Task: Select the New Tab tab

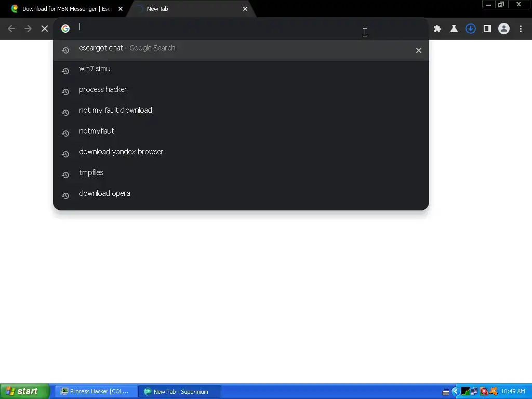Action: (x=192, y=9)
